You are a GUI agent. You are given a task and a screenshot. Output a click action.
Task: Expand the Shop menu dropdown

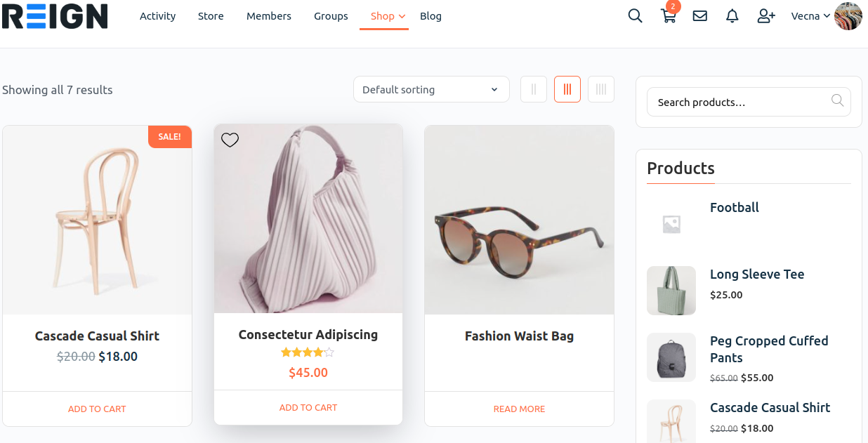(x=402, y=16)
